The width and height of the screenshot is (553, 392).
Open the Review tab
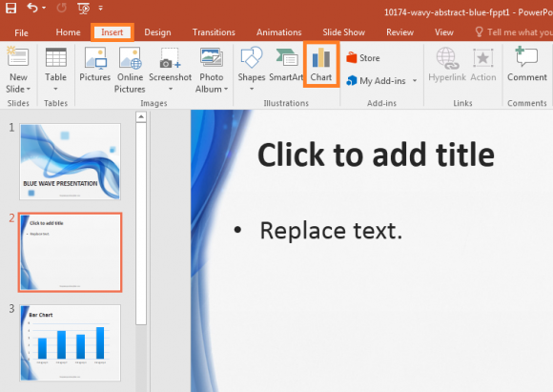click(x=399, y=32)
